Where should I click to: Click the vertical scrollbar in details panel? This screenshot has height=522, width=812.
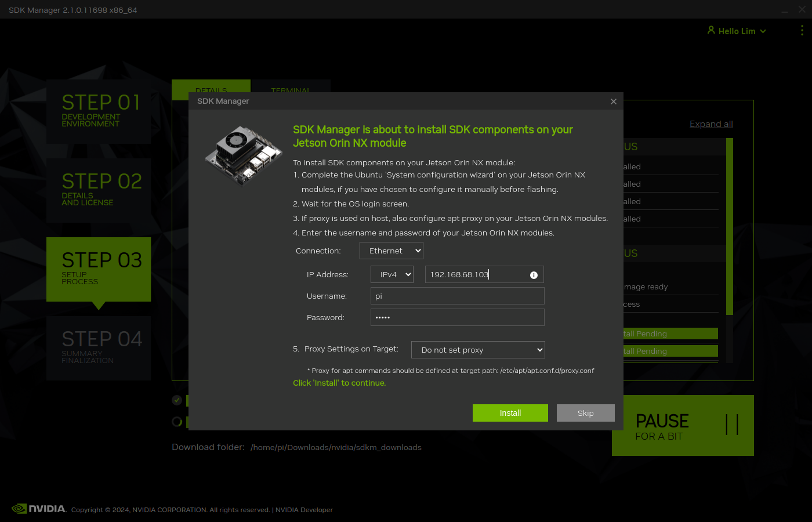click(730, 226)
